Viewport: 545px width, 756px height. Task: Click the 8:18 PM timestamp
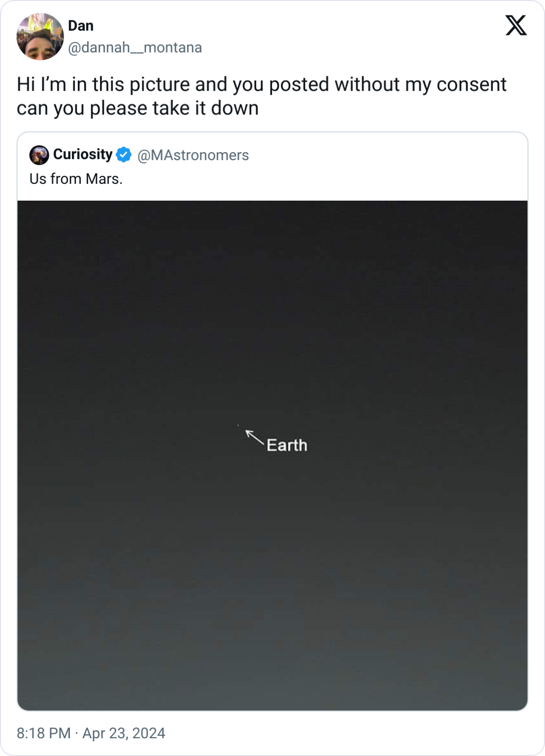[x=44, y=733]
